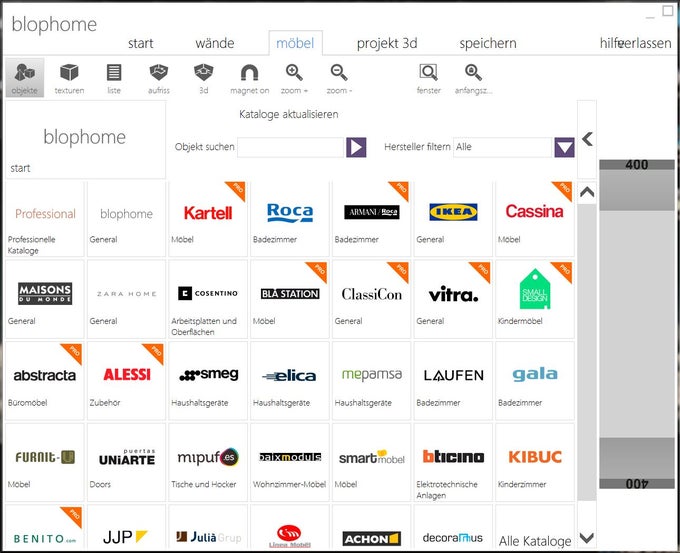Open the ClassiCon catalog
Viewport: 680px width, 553px height.
click(371, 300)
